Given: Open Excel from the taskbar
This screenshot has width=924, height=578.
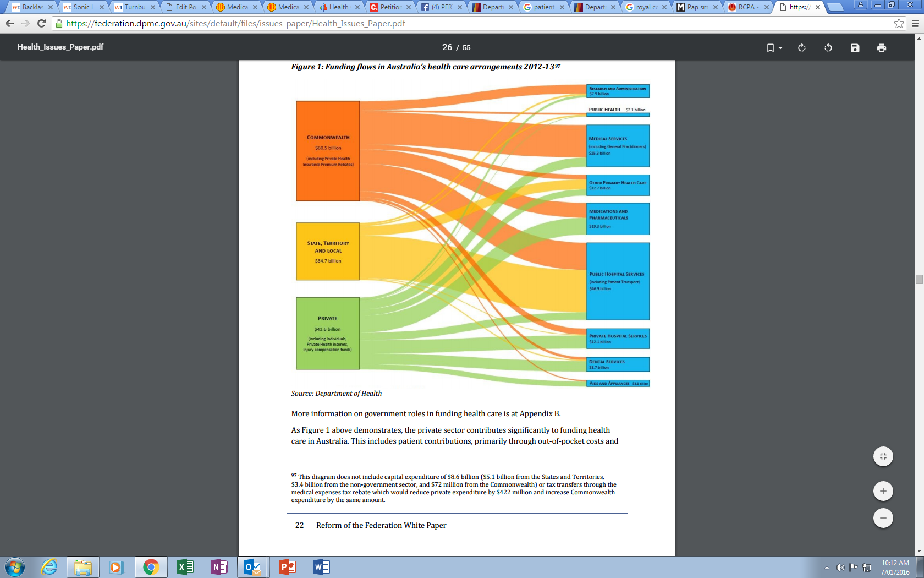Looking at the screenshot, I should coord(185,567).
